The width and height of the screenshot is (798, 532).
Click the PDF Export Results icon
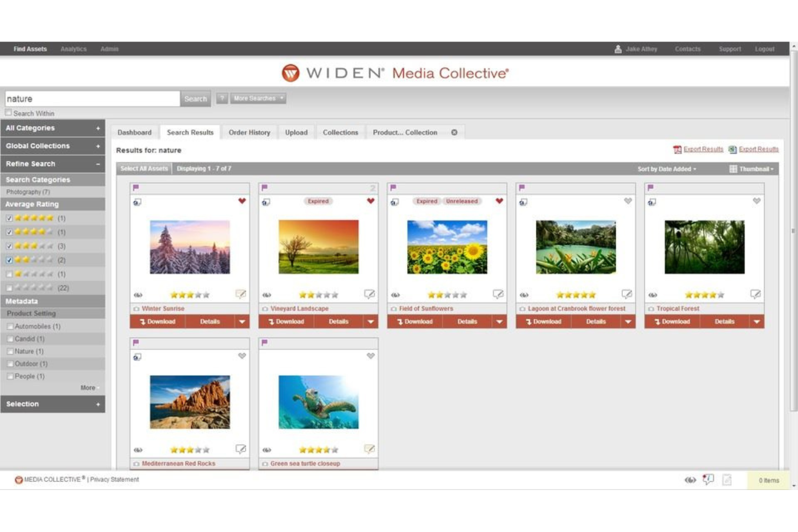click(677, 149)
